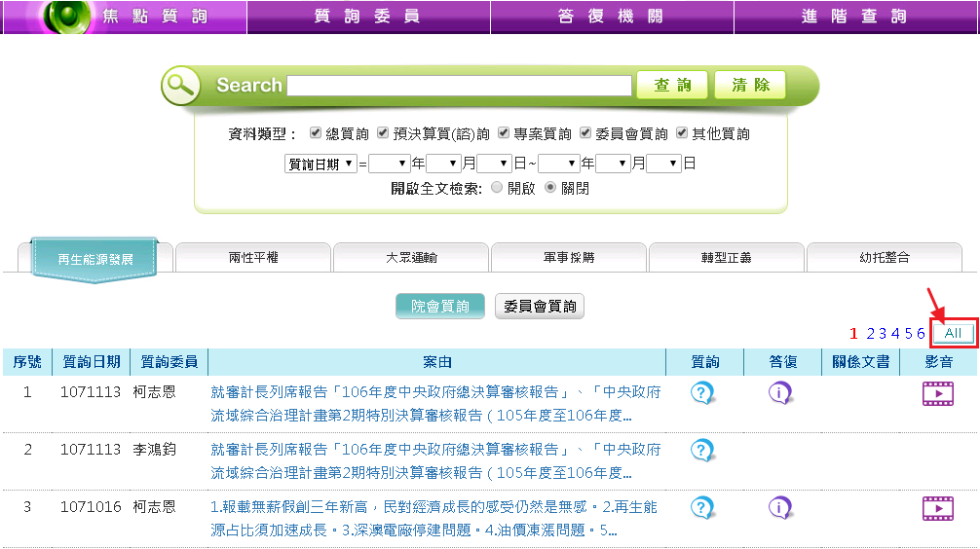Click the All pagination button
980x549 pixels.
pyautogui.click(x=953, y=333)
